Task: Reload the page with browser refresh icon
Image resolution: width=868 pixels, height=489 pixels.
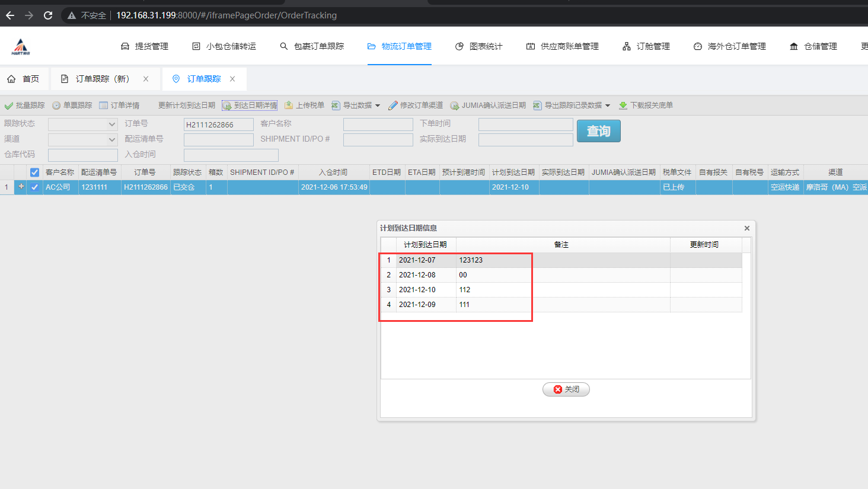Action: pos(48,15)
